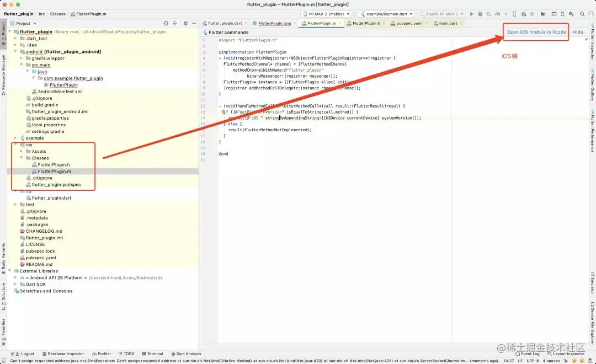
Task: Click the Flutter Hot Reload lightning icon
Action: coord(506,14)
